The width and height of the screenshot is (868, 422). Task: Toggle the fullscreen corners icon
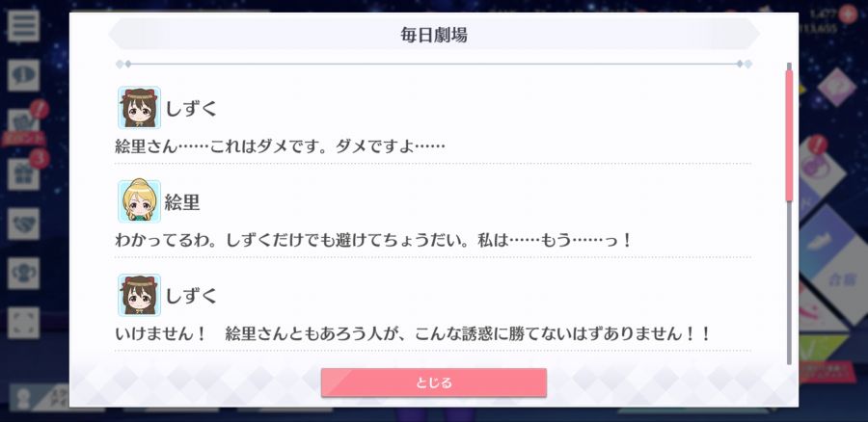click(x=24, y=323)
